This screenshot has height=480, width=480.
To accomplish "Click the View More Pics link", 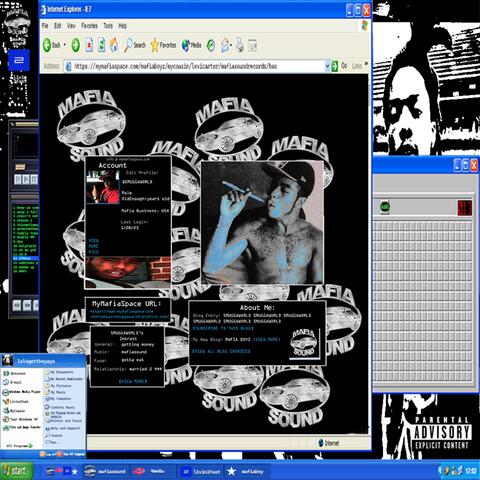I will 93,246.
